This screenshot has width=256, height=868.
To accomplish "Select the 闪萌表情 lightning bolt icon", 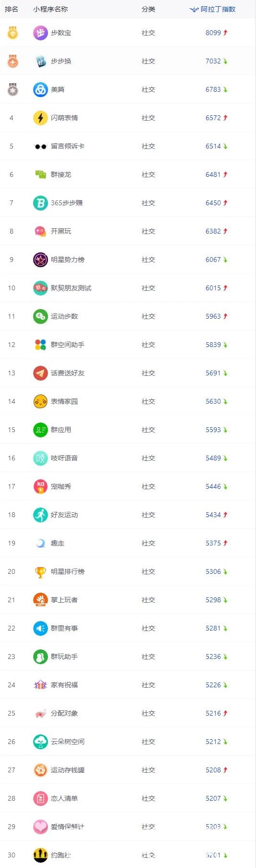I will [40, 118].
